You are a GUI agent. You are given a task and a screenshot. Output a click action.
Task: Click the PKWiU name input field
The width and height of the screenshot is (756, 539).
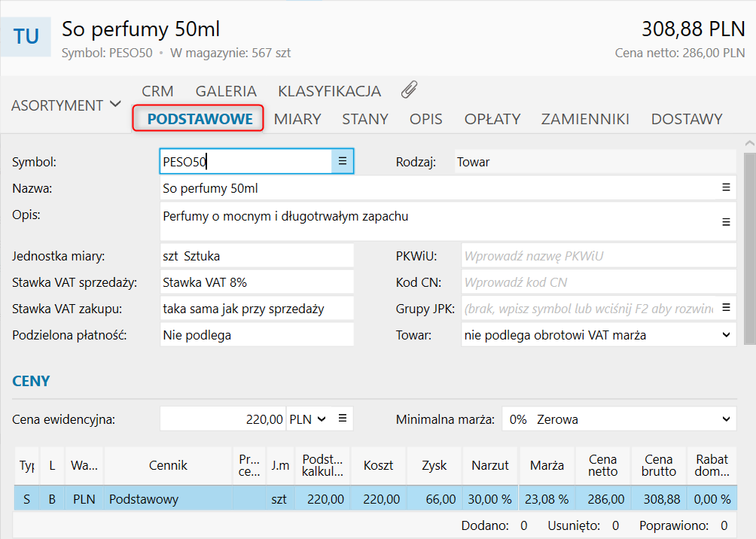click(599, 256)
